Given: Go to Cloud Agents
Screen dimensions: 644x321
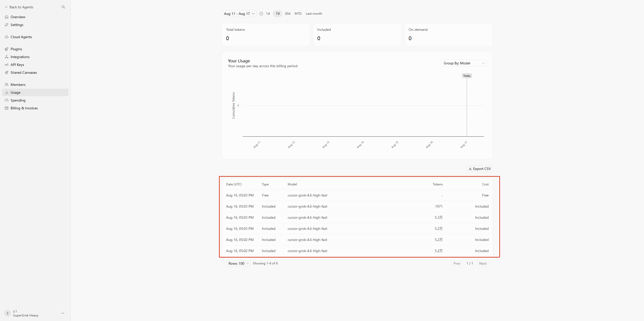Looking at the screenshot, I should (x=35, y=37).
